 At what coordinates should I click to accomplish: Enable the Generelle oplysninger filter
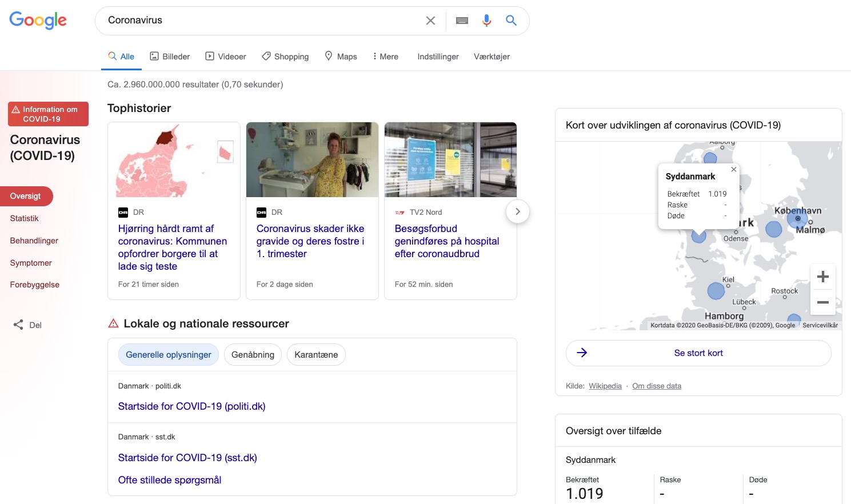click(x=168, y=354)
